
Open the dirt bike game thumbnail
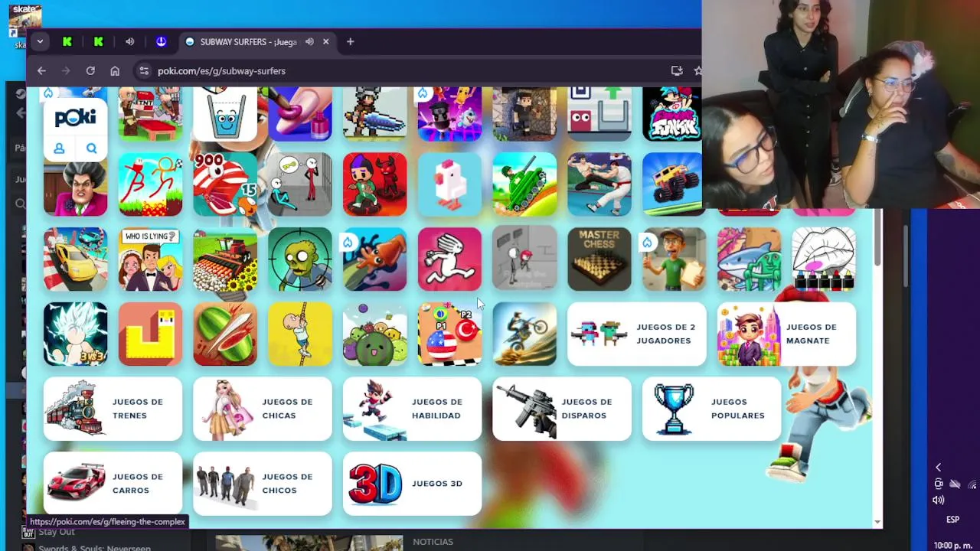(x=524, y=334)
